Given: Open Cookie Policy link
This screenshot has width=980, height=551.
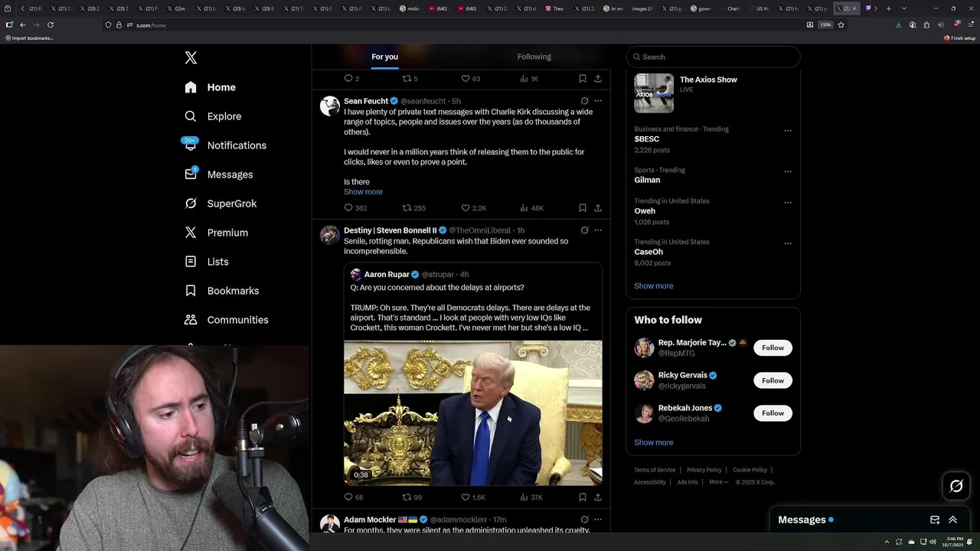Looking at the screenshot, I should pyautogui.click(x=750, y=470).
